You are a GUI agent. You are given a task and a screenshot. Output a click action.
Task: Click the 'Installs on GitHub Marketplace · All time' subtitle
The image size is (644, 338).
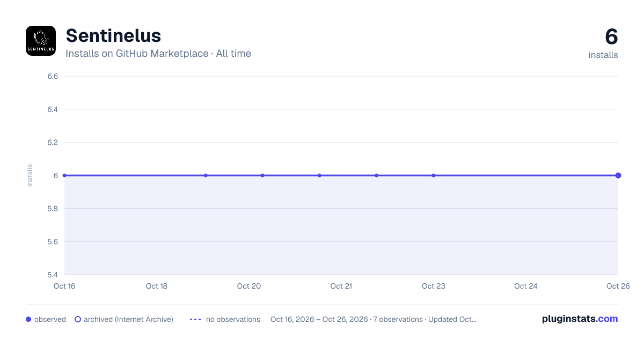point(158,54)
